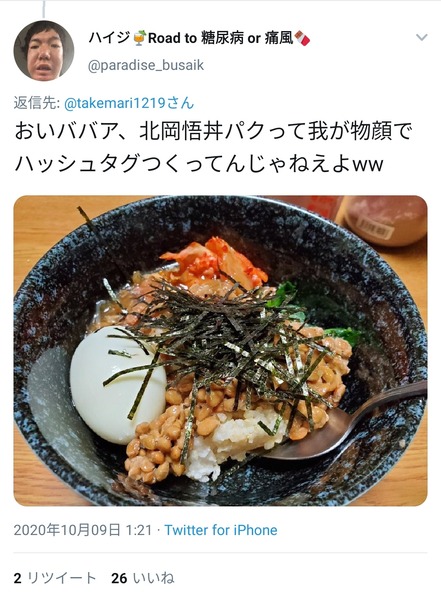Image resolution: width=441 pixels, height=600 pixels.
Task: Open the tweet author's profile avatar
Action: 44,51
